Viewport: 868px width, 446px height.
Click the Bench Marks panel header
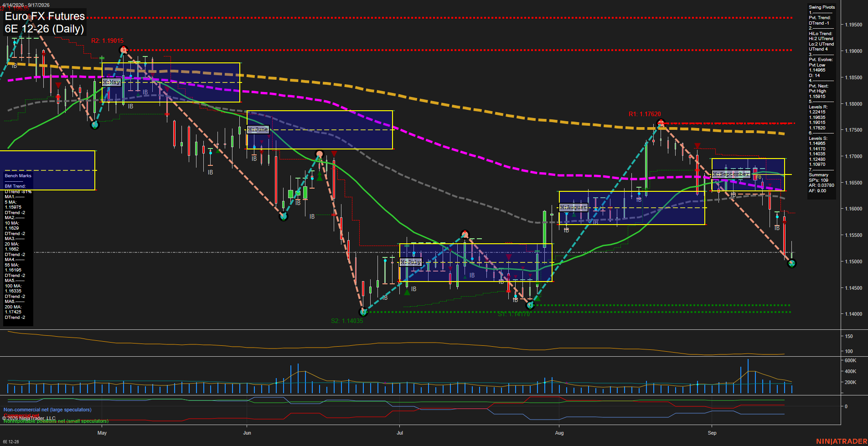(18, 176)
